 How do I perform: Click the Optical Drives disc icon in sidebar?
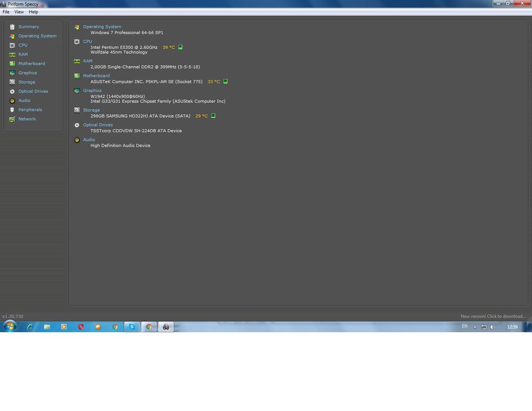tap(12, 91)
